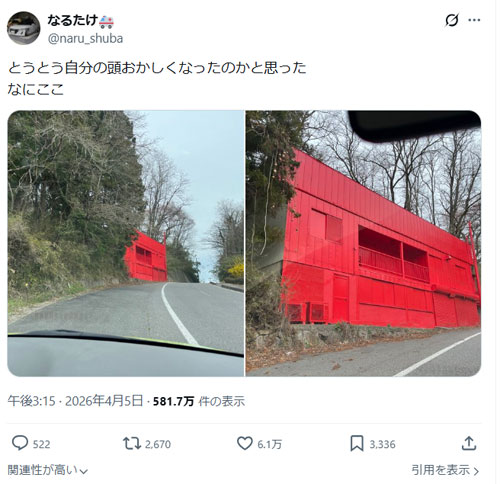This screenshot has width=500, height=484.
Task: Open the なるたけ profile avatar
Action: (x=24, y=28)
